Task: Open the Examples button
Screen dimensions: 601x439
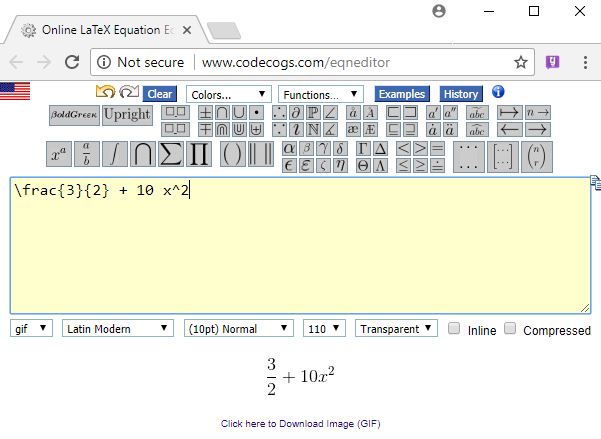Action: tap(401, 94)
